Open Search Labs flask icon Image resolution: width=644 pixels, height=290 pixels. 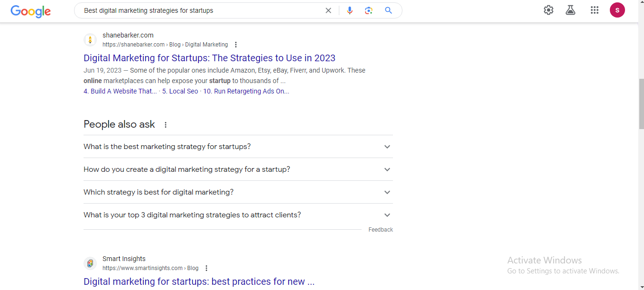pyautogui.click(x=570, y=10)
